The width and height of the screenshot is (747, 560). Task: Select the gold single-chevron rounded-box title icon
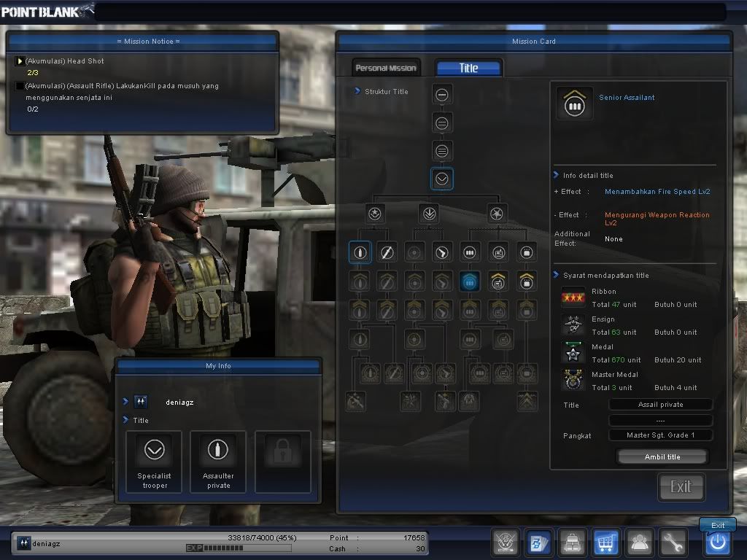coord(527,282)
